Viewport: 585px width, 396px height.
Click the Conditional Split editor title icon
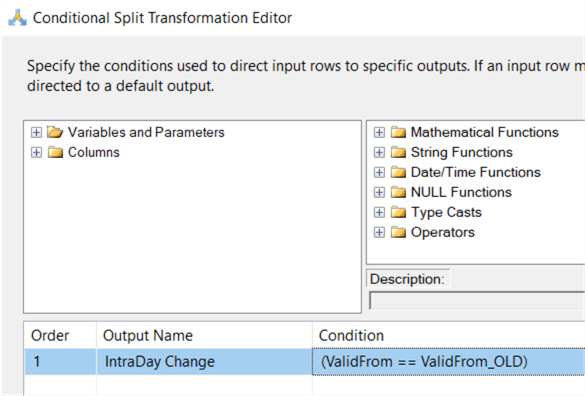18,18
